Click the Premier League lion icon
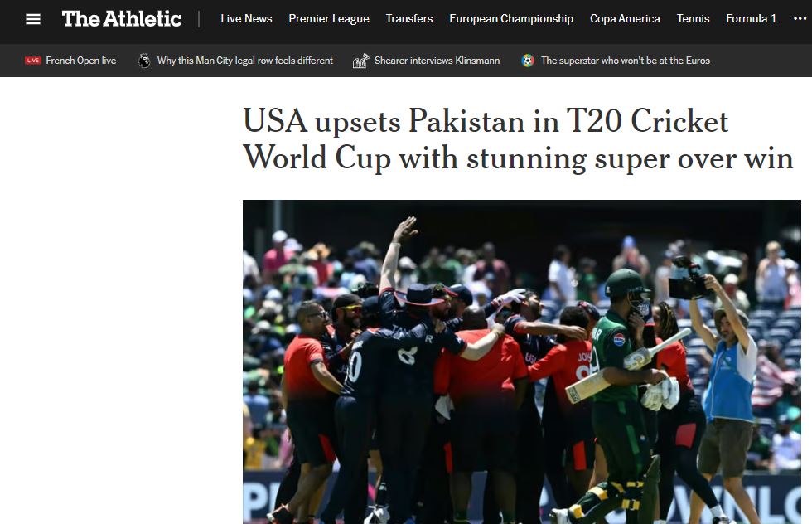Screen dimensions: 812x524 [144, 61]
